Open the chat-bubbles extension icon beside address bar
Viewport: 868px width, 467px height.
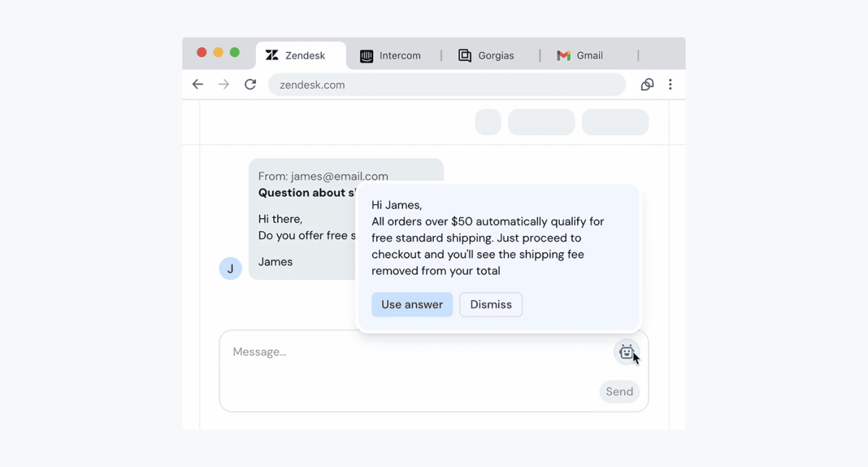(x=647, y=84)
